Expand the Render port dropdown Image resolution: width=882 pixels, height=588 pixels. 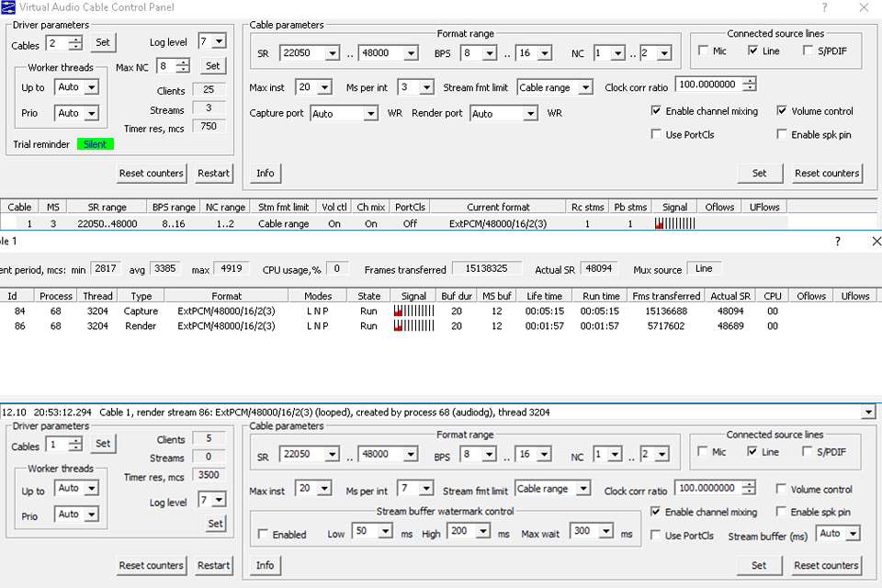pos(530,114)
